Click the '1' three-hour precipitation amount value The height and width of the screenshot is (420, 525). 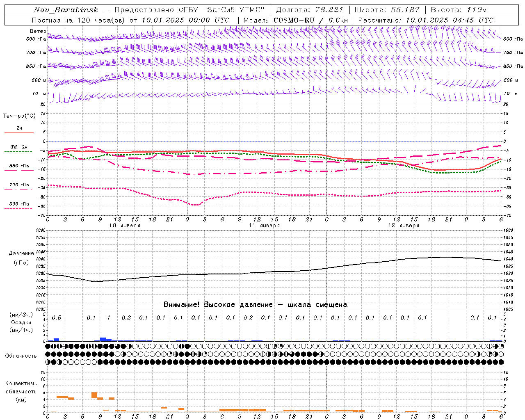tap(108, 317)
